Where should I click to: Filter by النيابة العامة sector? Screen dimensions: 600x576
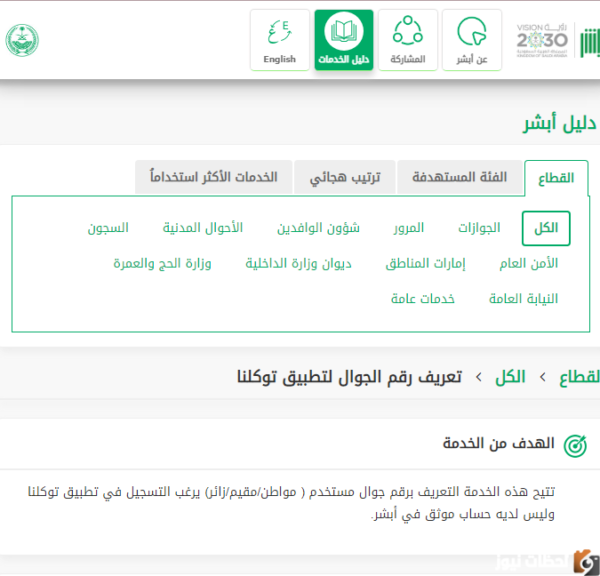click(523, 299)
